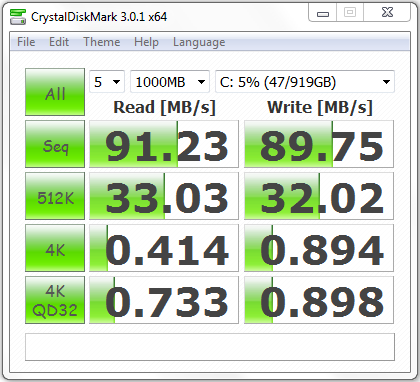Start the 4K QD32 test
Image resolution: width=420 pixels, height=382 pixels.
55,300
